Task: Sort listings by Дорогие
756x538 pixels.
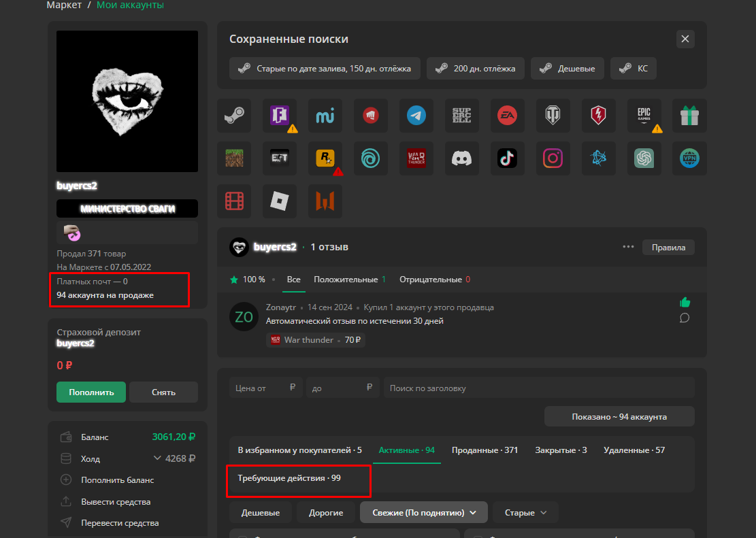Action: 326,512
